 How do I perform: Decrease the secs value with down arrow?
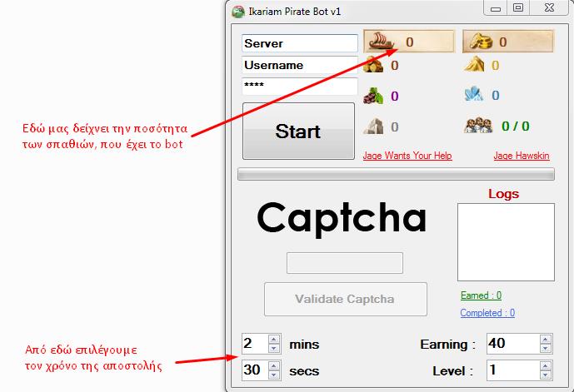(274, 375)
